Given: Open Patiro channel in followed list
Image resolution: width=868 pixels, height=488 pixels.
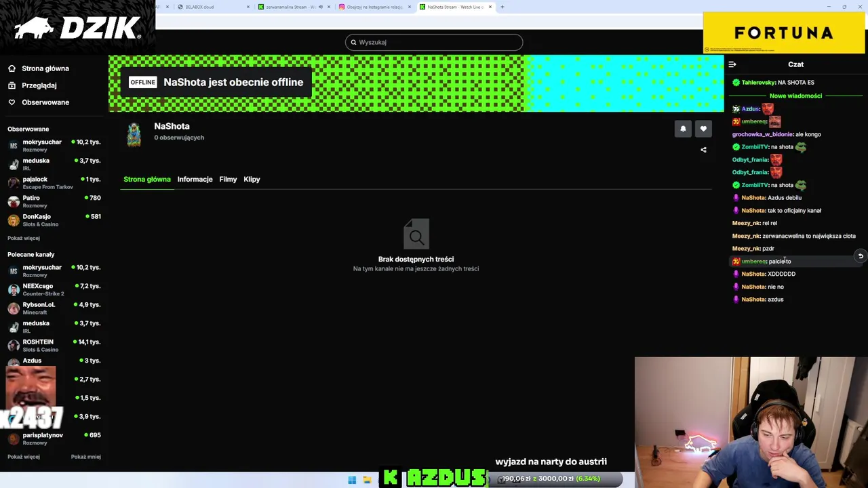Looking at the screenshot, I should (x=54, y=201).
